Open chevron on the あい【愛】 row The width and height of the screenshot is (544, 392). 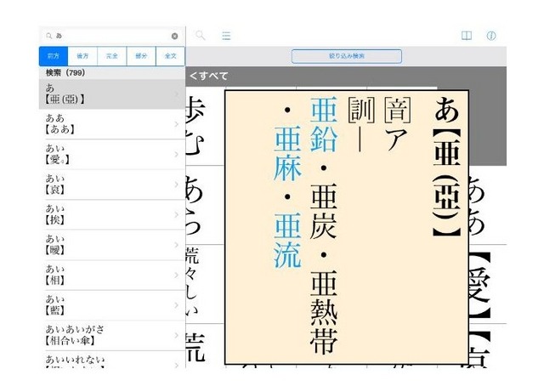pyautogui.click(x=177, y=155)
